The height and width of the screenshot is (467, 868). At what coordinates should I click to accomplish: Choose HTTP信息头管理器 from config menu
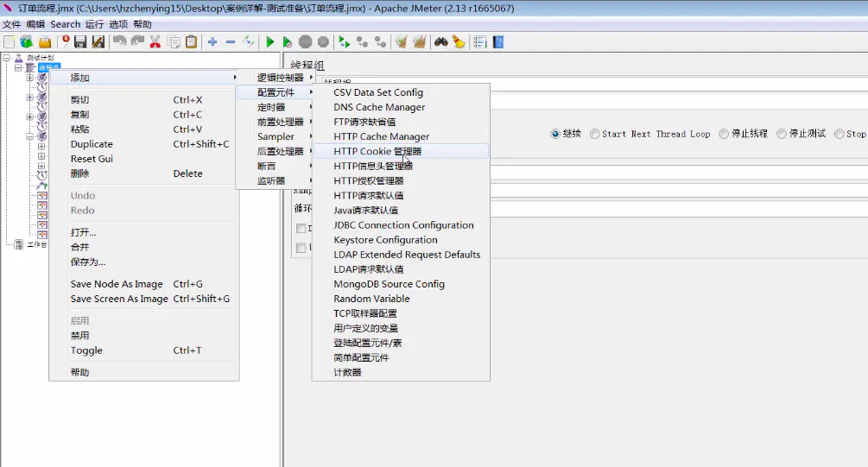click(x=401, y=166)
